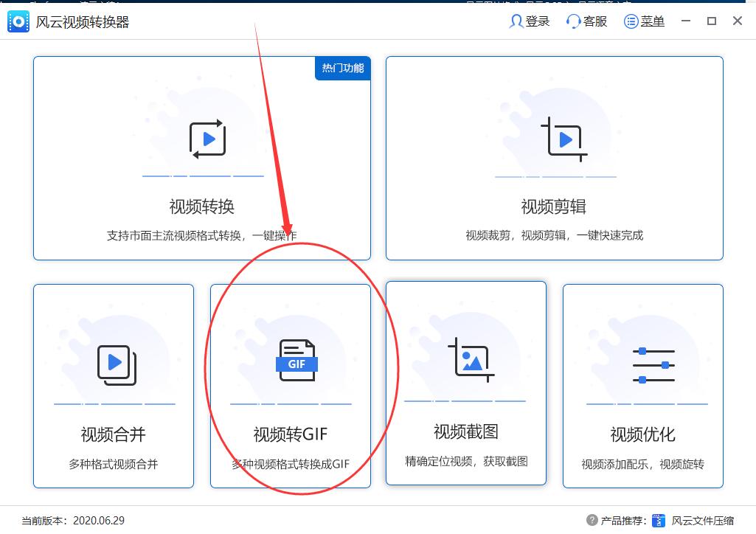Click 视频添加配乐，视频旋转 description
Viewport: 756px width, 534px height.
coord(642,464)
